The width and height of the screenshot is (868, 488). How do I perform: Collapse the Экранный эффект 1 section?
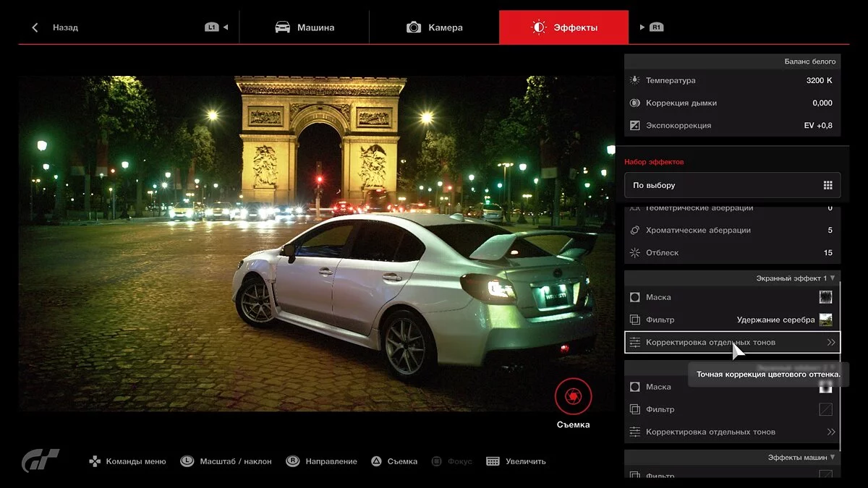(833, 278)
